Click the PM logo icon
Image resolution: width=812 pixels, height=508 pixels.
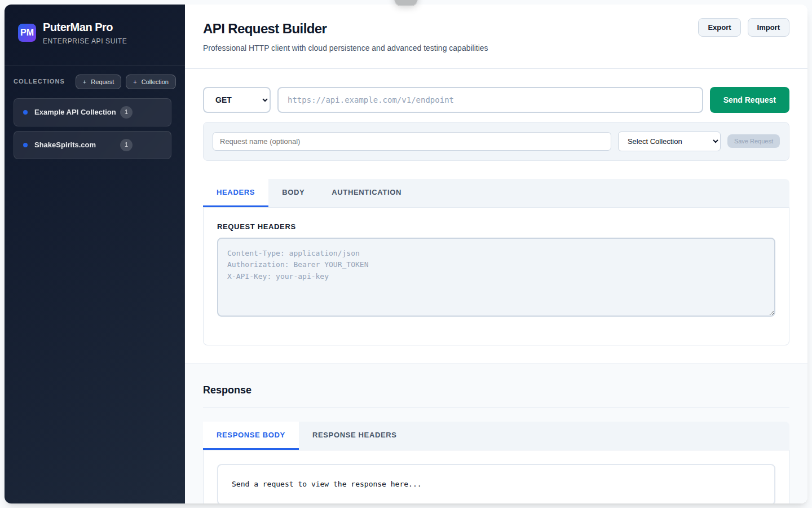[x=27, y=33]
